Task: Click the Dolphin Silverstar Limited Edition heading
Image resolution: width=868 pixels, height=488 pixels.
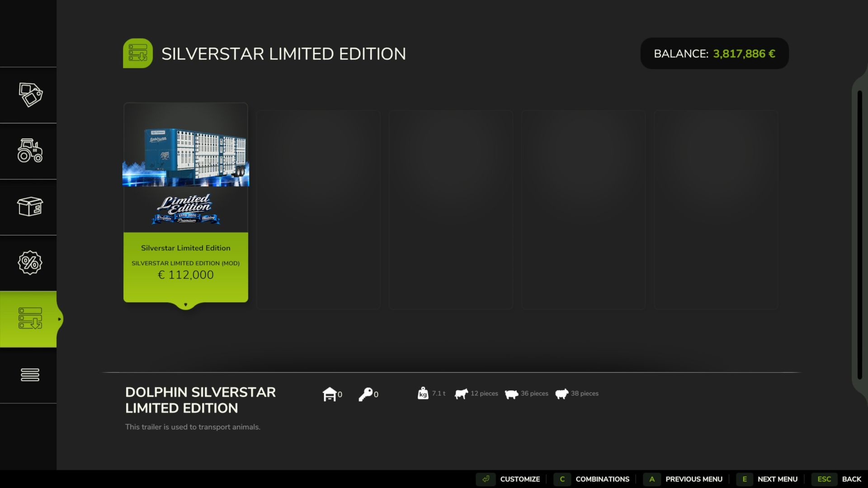Action: 200,400
